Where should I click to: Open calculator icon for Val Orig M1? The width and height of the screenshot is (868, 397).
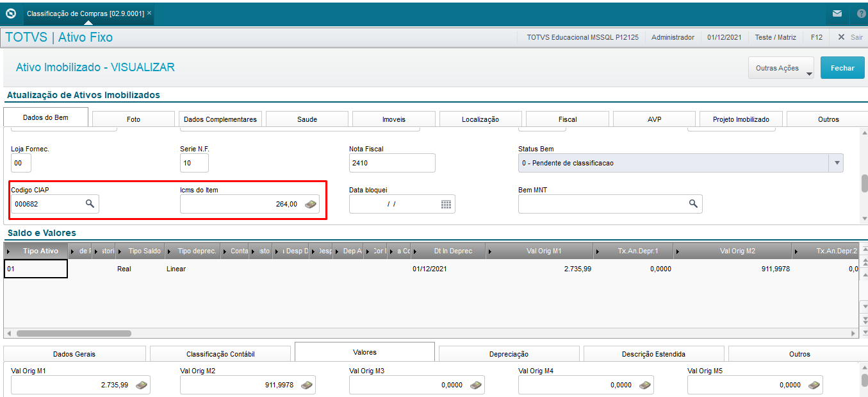pyautogui.click(x=142, y=385)
